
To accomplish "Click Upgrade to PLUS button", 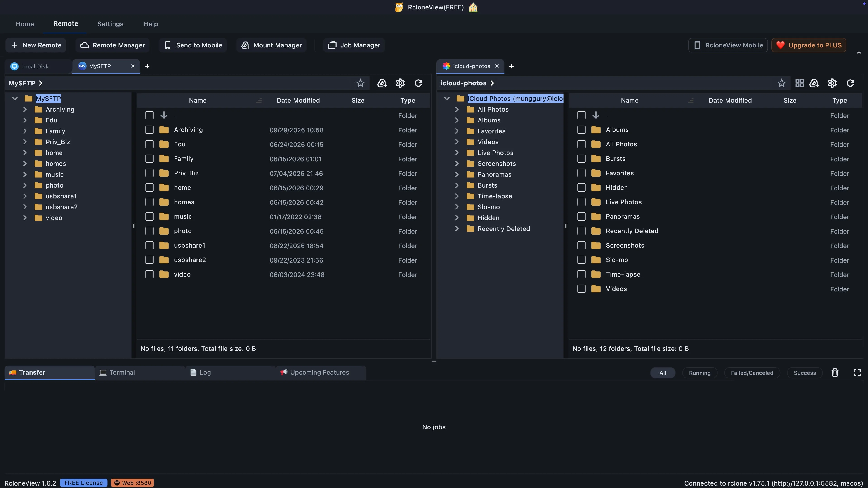I will 809,45.
